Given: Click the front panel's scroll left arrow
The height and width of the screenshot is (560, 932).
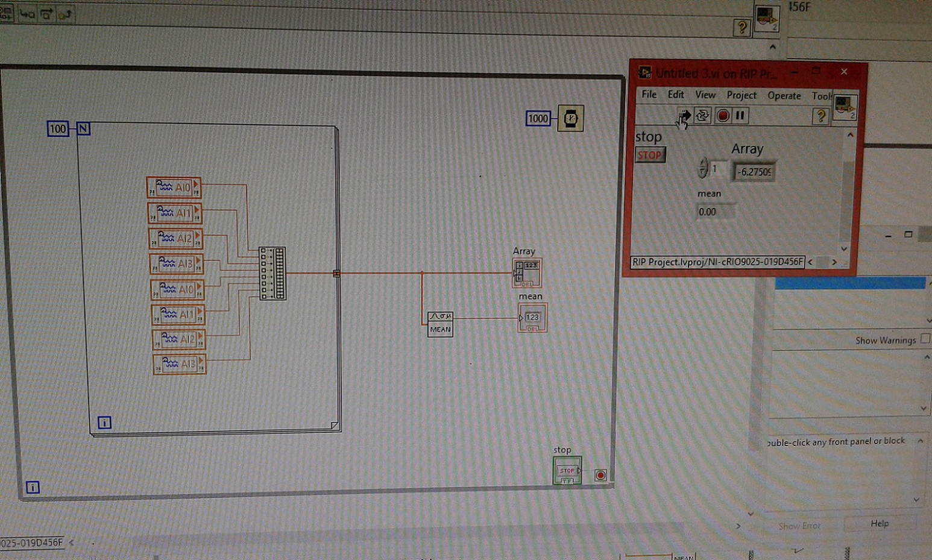Looking at the screenshot, I should pos(810,262).
